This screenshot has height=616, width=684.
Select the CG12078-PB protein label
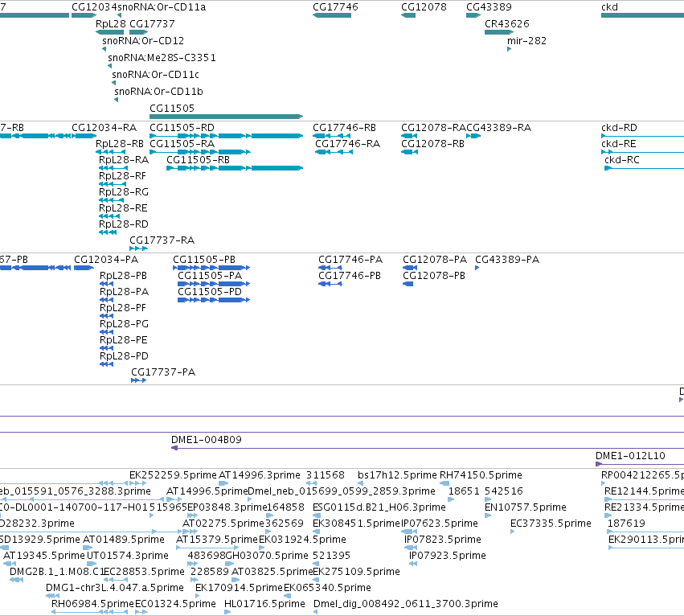(434, 276)
